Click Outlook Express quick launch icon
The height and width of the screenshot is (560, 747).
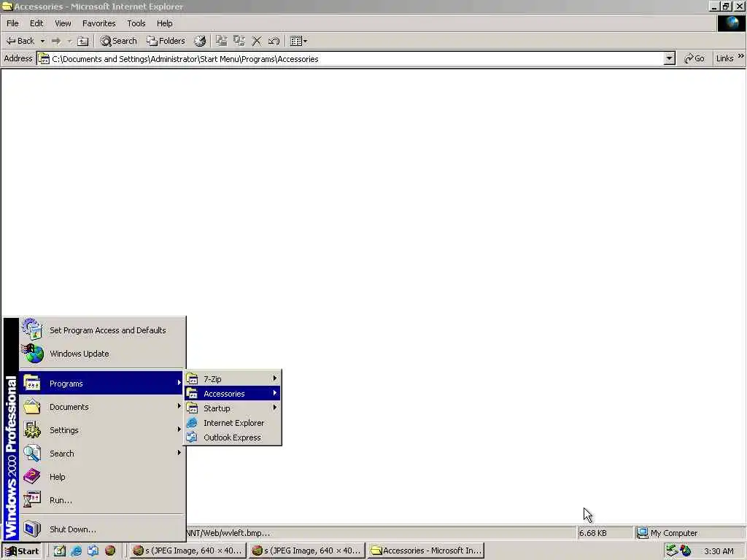(x=93, y=551)
